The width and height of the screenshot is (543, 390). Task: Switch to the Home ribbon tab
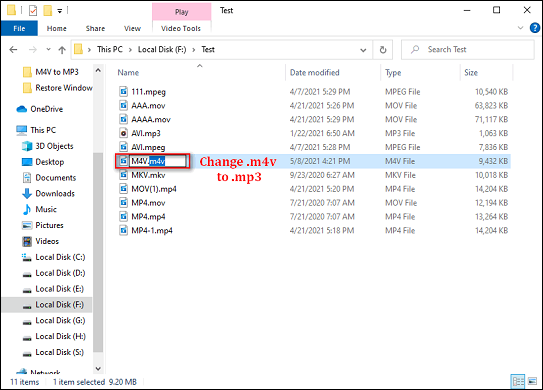[x=56, y=28]
